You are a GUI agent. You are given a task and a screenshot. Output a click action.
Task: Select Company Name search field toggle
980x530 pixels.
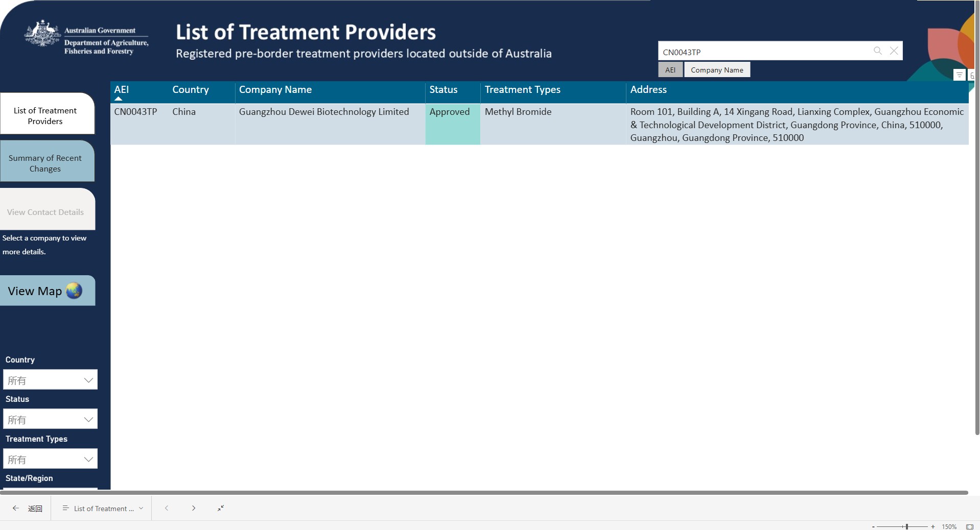717,70
